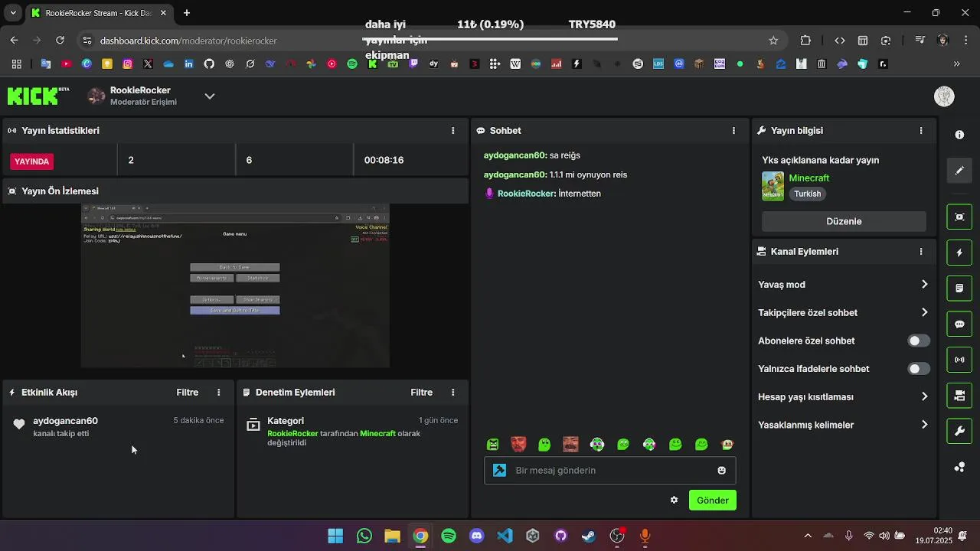Open chat settings gear icon
The width and height of the screenshot is (980, 551).
coord(674,500)
